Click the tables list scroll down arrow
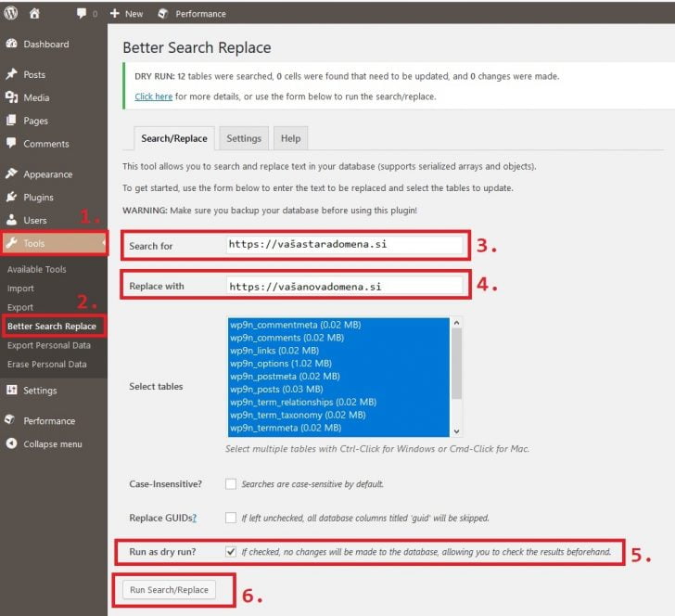The width and height of the screenshot is (675, 616). [457, 431]
